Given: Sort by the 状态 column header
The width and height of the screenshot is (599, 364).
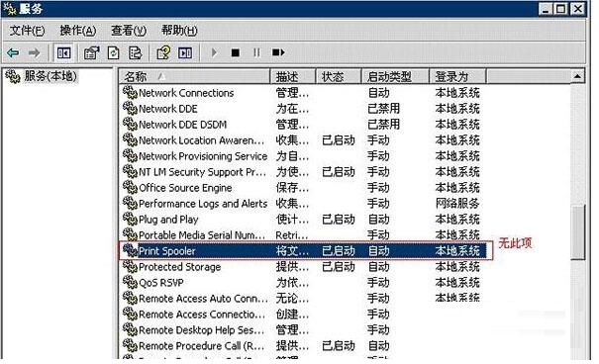Looking at the screenshot, I should click(339, 77).
